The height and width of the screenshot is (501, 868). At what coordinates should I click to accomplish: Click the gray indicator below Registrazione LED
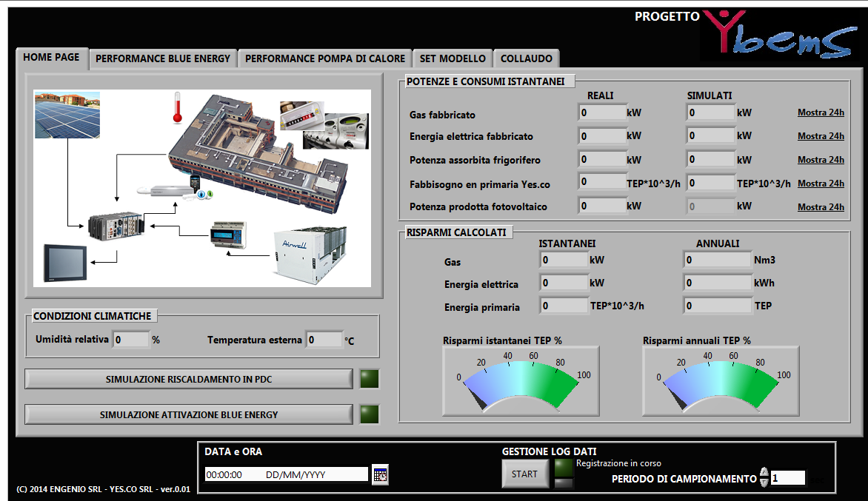point(564,483)
